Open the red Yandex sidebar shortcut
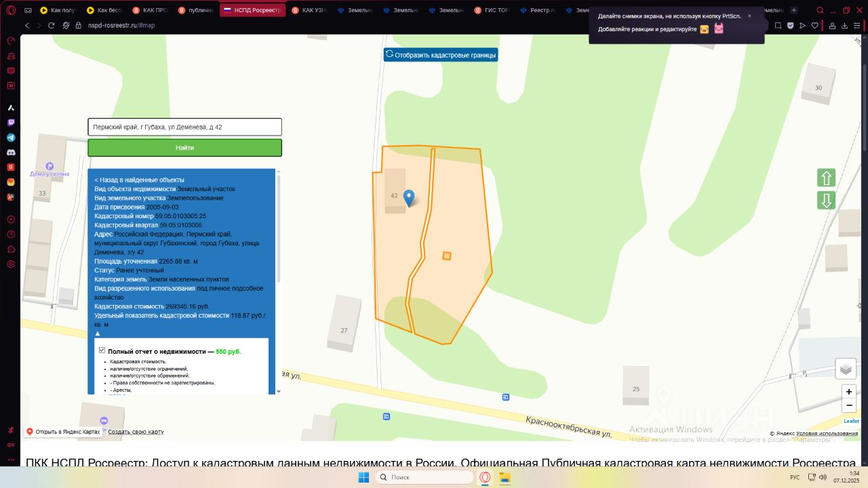 [x=11, y=167]
